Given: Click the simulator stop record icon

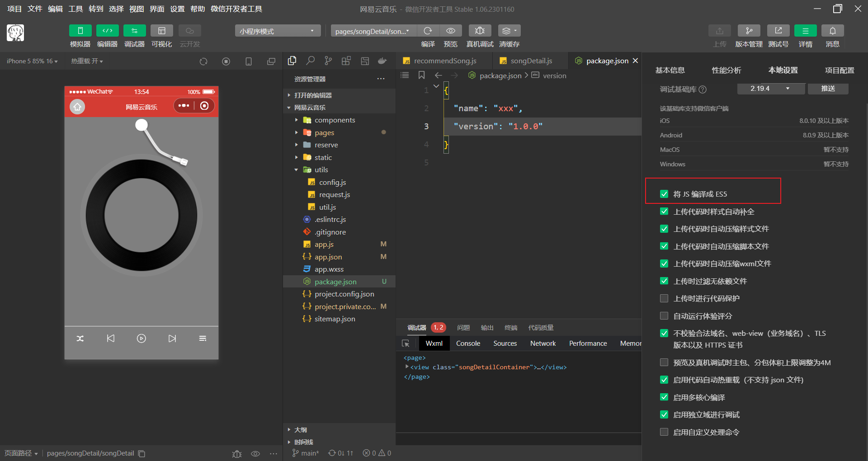Looking at the screenshot, I should click(226, 61).
